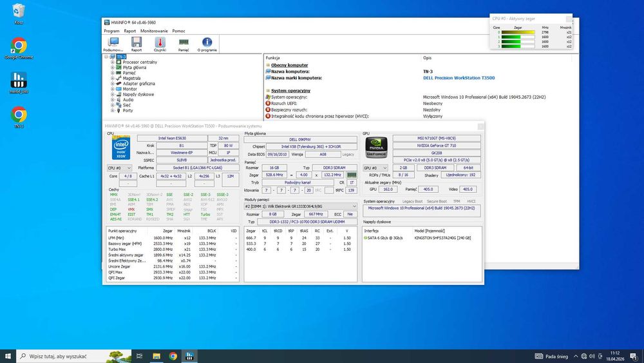Click the DELL Precision WorkStation T3500 link
The height and width of the screenshot is (363, 644).
tap(459, 78)
